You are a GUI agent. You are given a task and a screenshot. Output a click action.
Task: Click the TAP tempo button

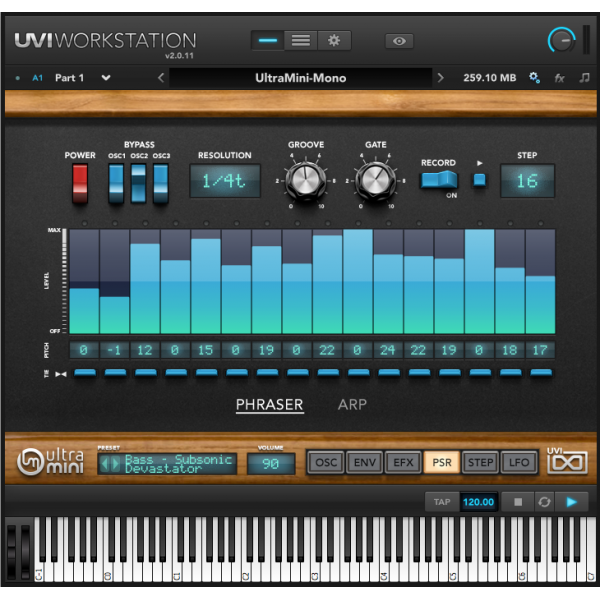(x=442, y=502)
